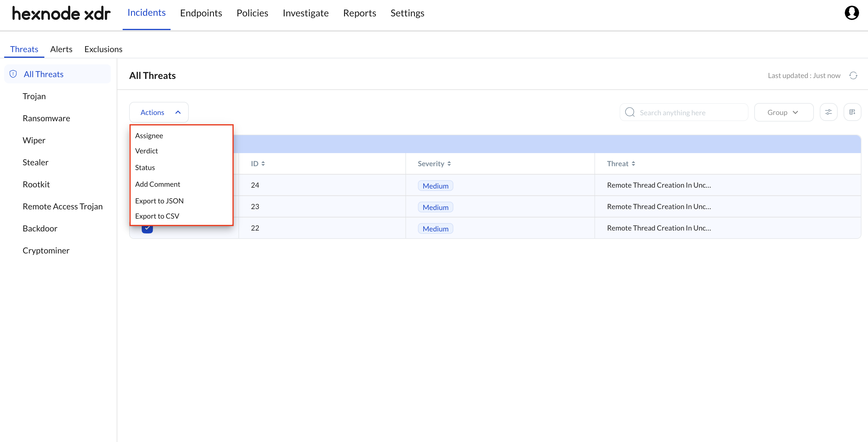Open Remote Thread Creation threat in row 23
The width and height of the screenshot is (868, 442).
pos(659,206)
